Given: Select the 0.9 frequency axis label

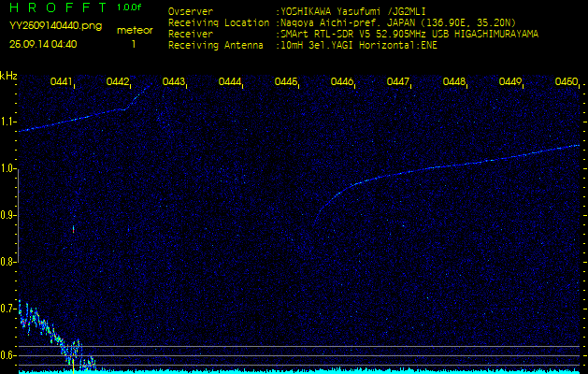Looking at the screenshot, I should coord(8,215).
